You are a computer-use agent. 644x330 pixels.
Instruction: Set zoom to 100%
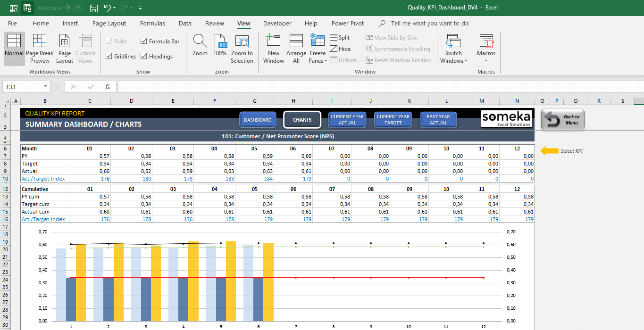pyautogui.click(x=220, y=47)
